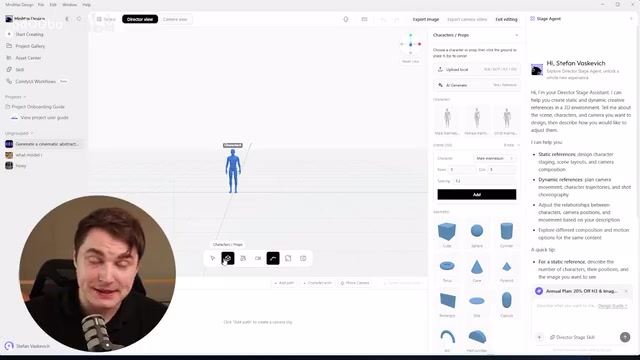Switch to Director view

[140, 19]
